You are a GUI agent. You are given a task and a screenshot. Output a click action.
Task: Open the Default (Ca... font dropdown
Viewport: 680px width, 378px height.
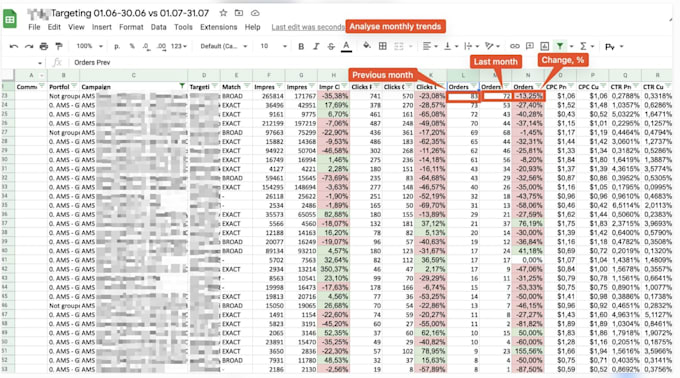(x=224, y=46)
